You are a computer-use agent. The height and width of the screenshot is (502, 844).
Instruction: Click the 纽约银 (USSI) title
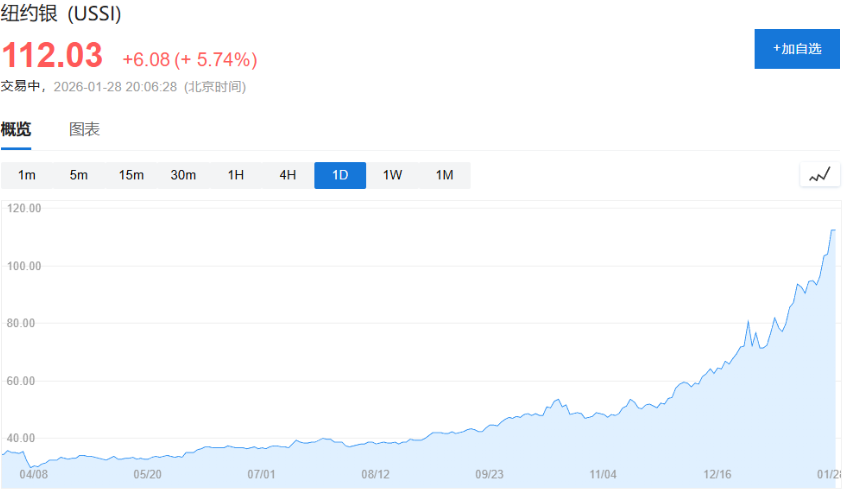61,16
